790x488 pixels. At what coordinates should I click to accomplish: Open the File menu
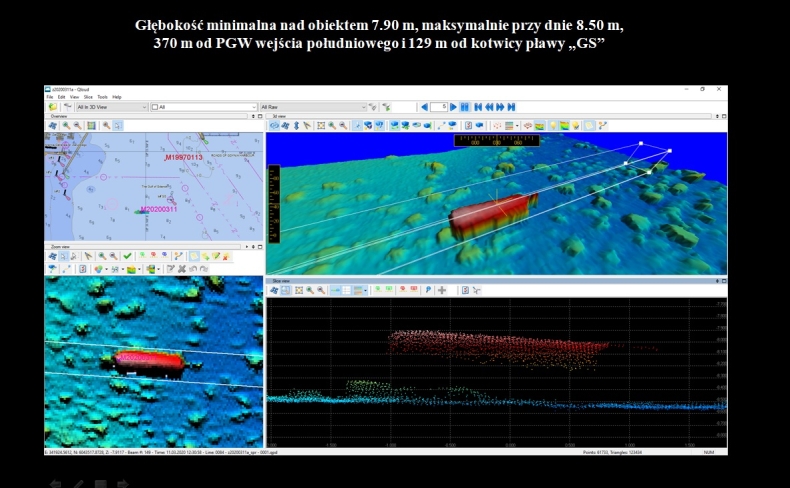pyautogui.click(x=49, y=97)
